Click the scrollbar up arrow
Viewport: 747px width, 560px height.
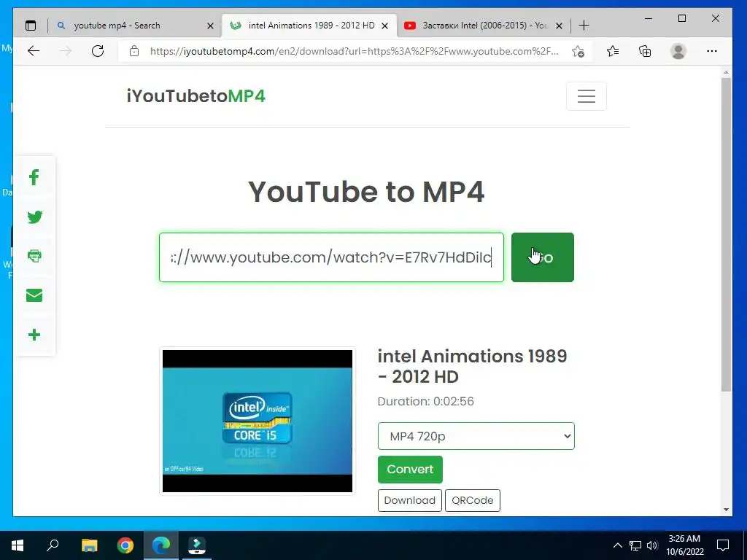[x=726, y=72]
